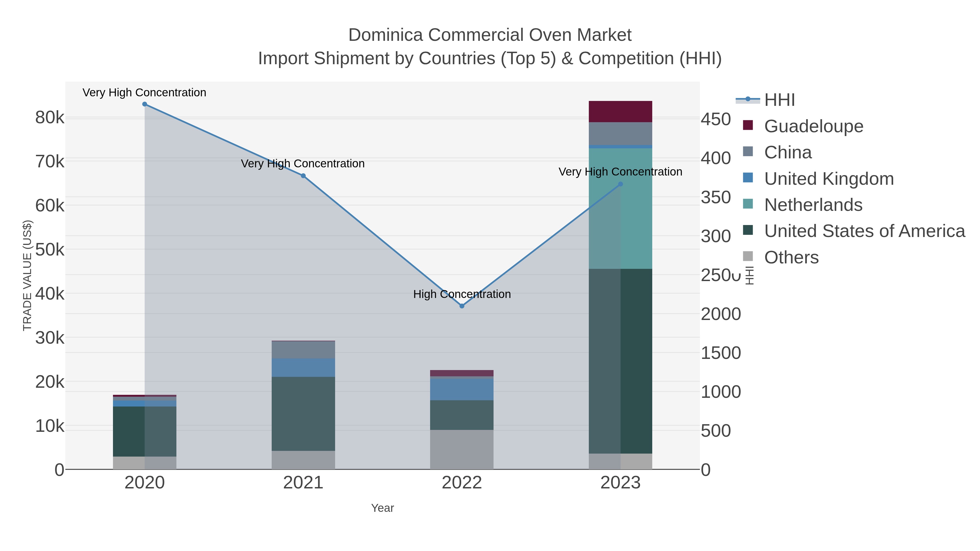
Task: Toggle the United States of America legend entry
Action: point(854,231)
